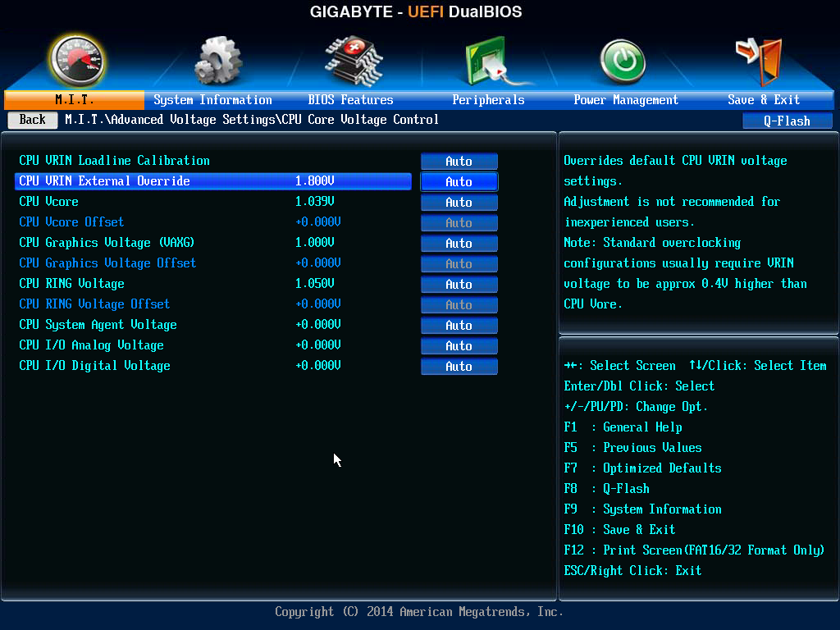The height and width of the screenshot is (630, 840).
Task: Switch to BIOS Features tab
Action: (x=350, y=99)
